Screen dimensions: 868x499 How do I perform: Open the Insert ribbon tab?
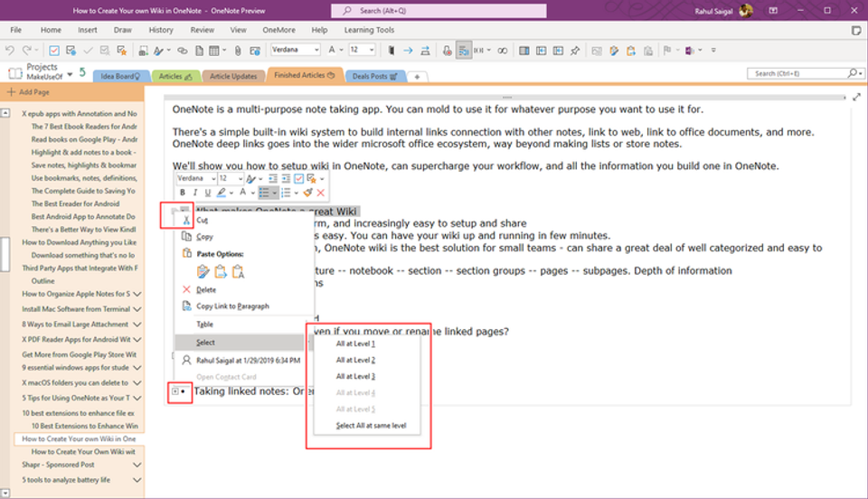[88, 30]
